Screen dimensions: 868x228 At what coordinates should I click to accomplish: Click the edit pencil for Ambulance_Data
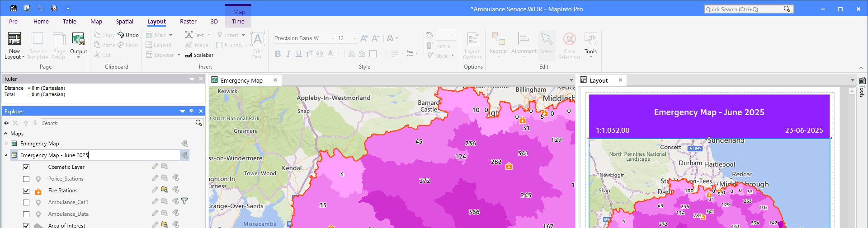pyautogui.click(x=155, y=214)
